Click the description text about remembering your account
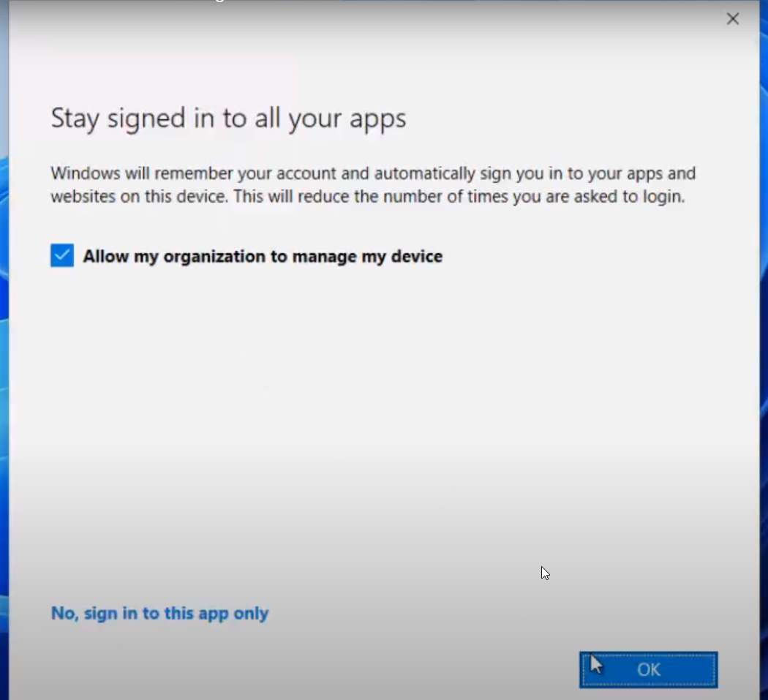This screenshot has height=700, width=768. coord(372,184)
